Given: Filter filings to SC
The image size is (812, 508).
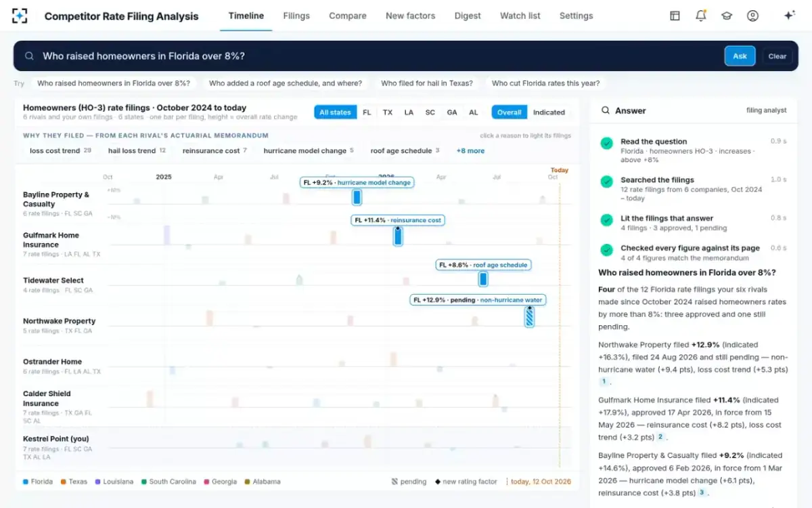Looking at the screenshot, I should (430, 112).
